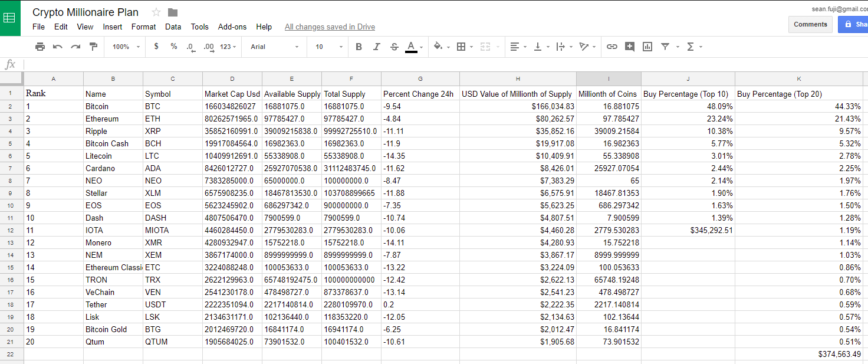The width and height of the screenshot is (868, 364).
Task: Click the Filter icon
Action: tap(665, 47)
